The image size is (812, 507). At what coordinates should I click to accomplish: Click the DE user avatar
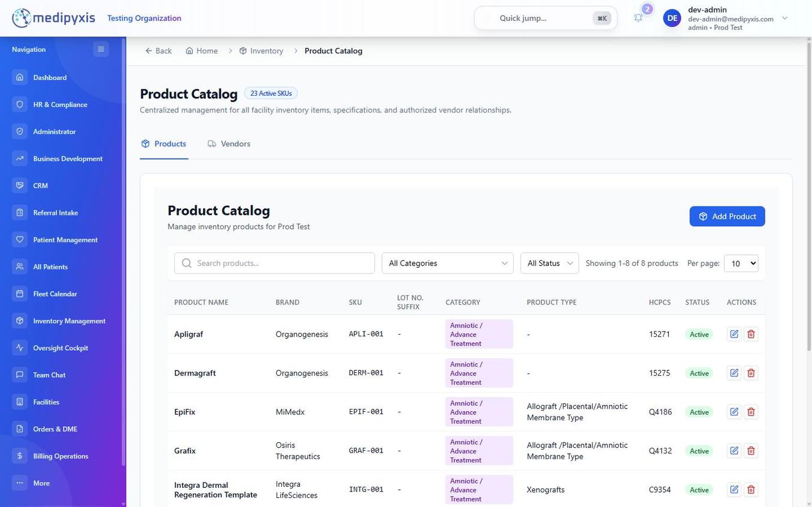(672, 18)
